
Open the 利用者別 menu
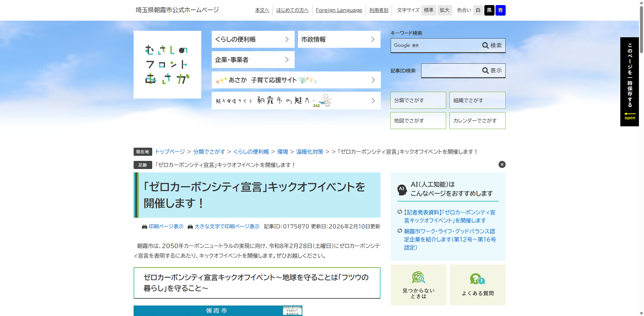pos(378,10)
